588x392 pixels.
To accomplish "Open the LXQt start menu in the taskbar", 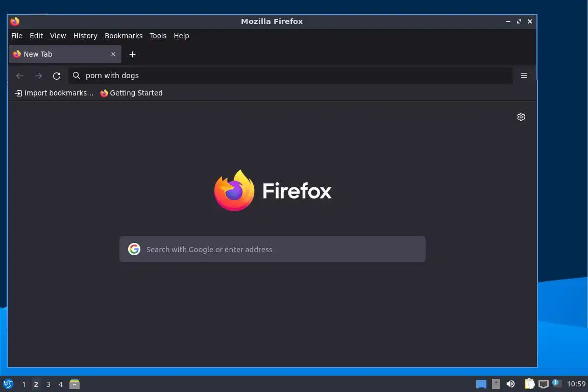I will coord(8,384).
